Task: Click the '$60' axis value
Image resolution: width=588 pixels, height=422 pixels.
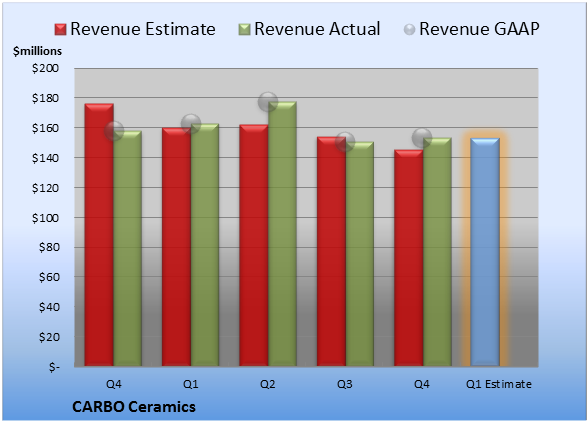Action: click(49, 277)
